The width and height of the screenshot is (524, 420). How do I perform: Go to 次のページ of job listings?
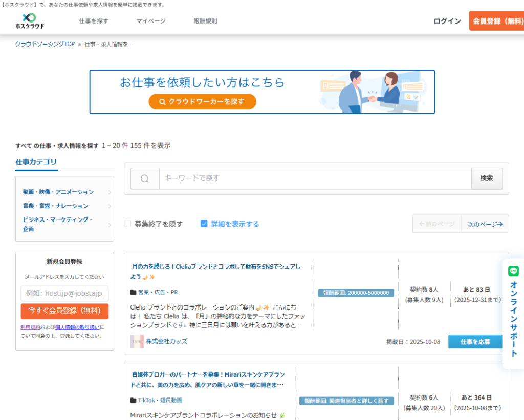[485, 224]
